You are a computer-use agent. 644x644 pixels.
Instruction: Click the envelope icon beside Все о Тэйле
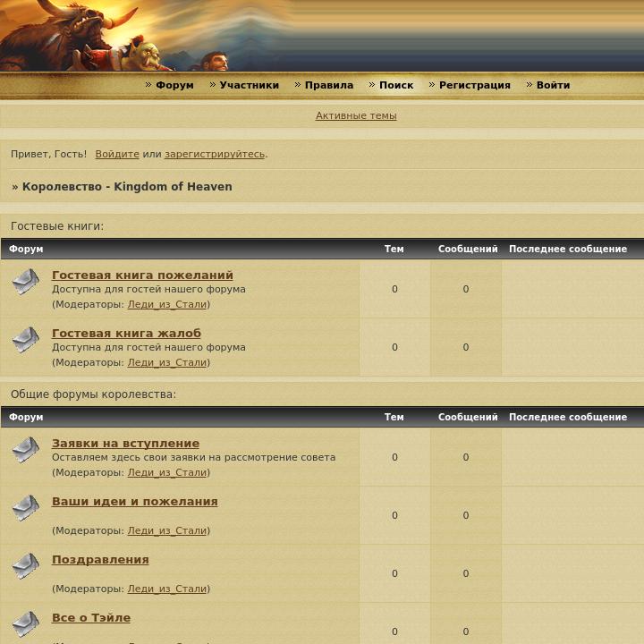coord(25,624)
